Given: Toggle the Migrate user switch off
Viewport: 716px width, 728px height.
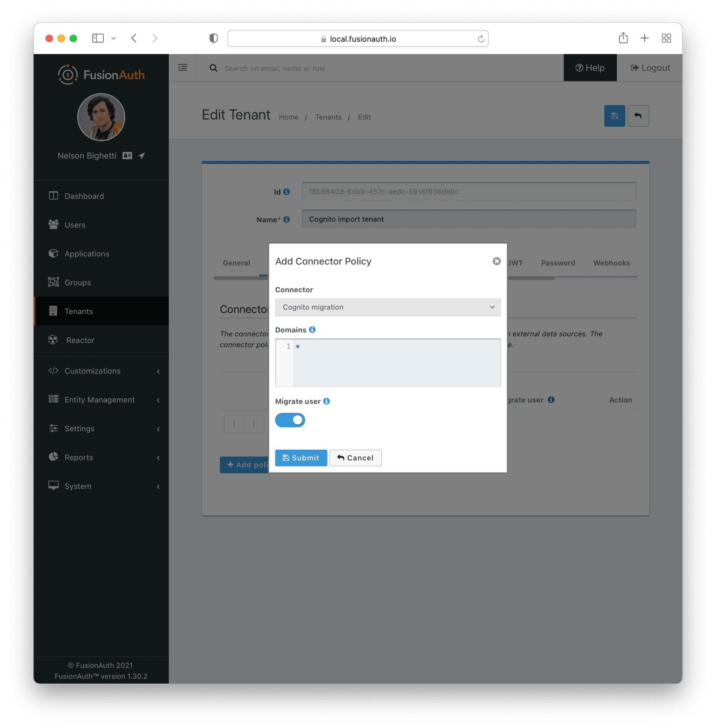Looking at the screenshot, I should [290, 420].
